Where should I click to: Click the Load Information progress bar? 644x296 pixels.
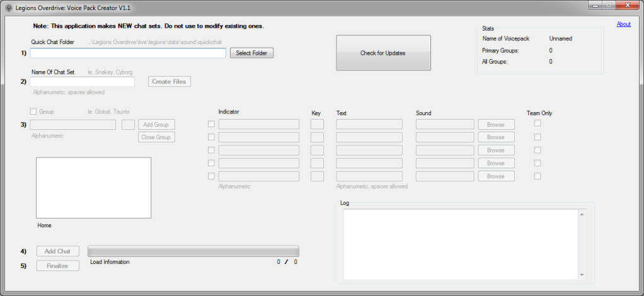point(193,251)
